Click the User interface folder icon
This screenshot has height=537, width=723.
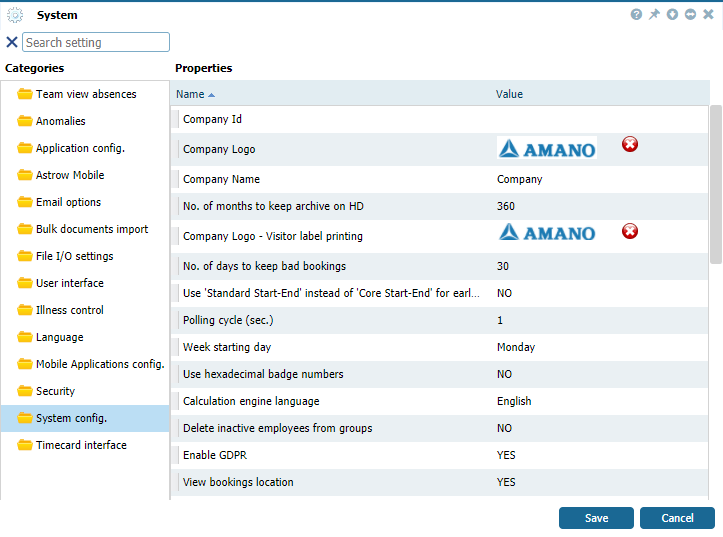coord(24,283)
